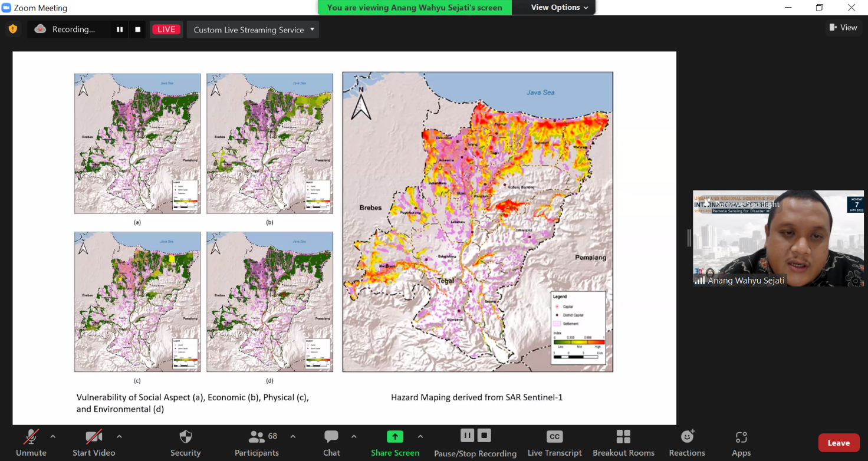Screen dimensions: 868x461
Task: Open the Reactions menu
Action: pos(687,443)
